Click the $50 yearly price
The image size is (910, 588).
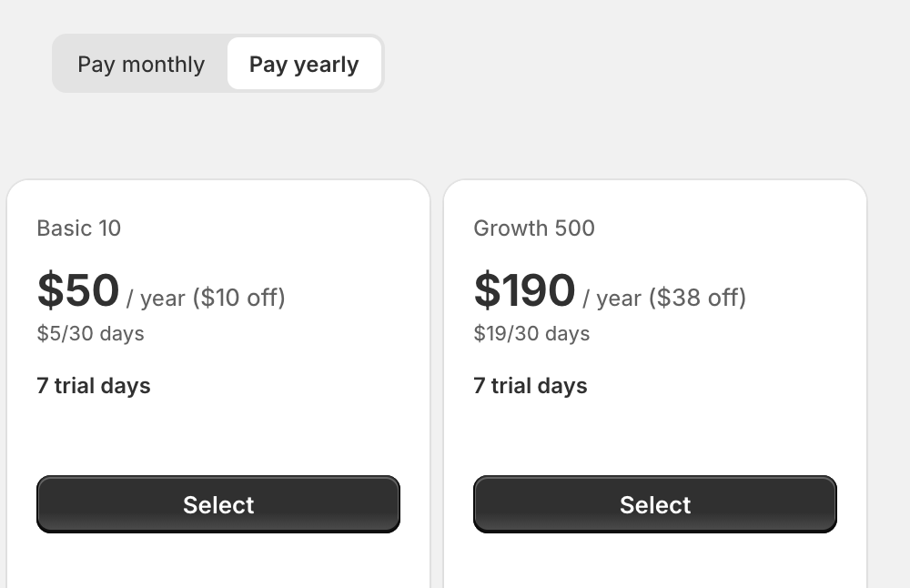(x=78, y=290)
